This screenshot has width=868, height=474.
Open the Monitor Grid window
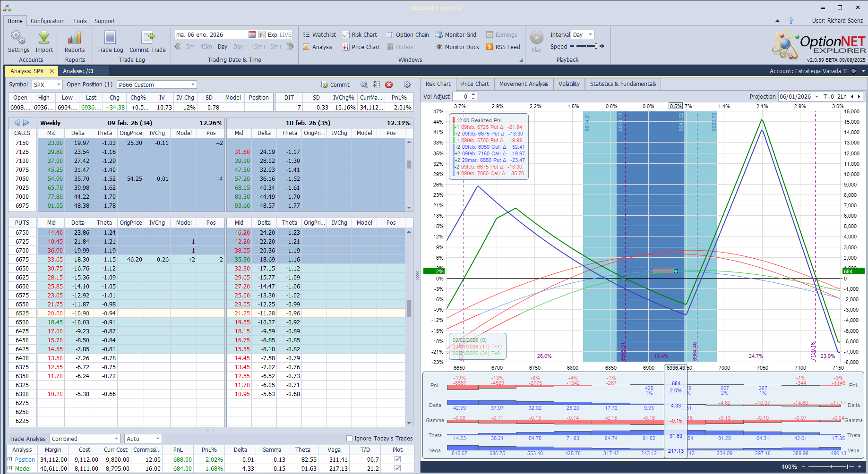point(456,34)
